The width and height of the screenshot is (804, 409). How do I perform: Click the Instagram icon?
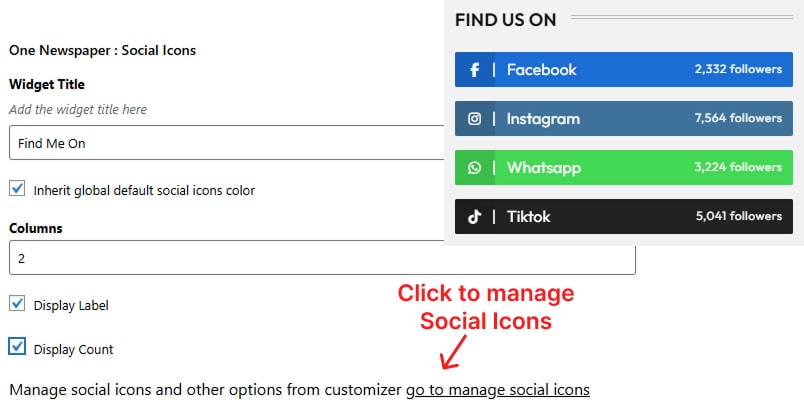point(474,119)
